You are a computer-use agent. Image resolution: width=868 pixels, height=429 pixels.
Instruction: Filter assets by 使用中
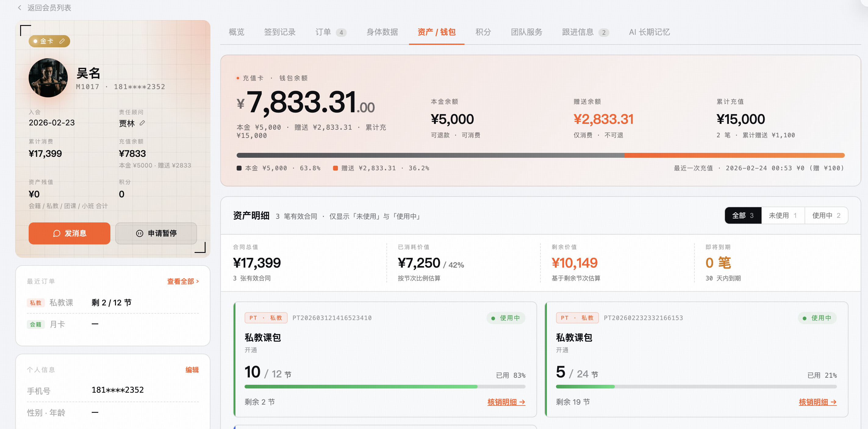click(x=826, y=215)
